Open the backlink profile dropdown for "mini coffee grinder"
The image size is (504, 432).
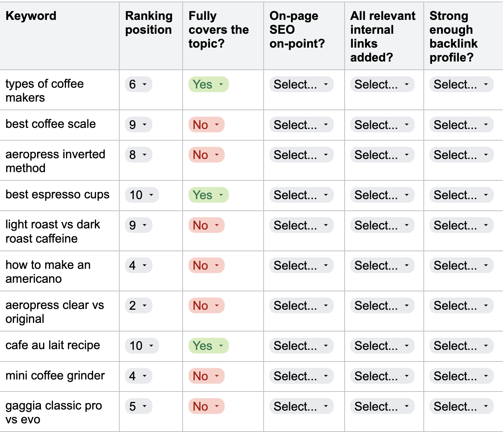point(461,376)
